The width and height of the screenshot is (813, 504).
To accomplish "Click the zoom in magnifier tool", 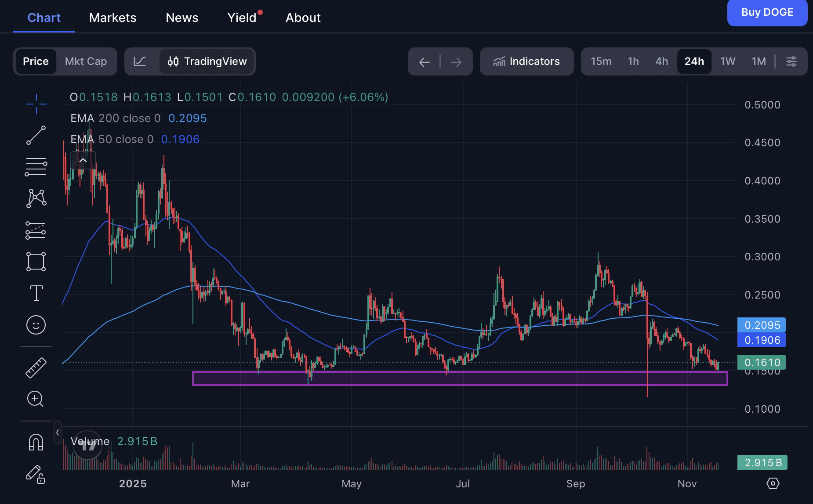I will 36,399.
